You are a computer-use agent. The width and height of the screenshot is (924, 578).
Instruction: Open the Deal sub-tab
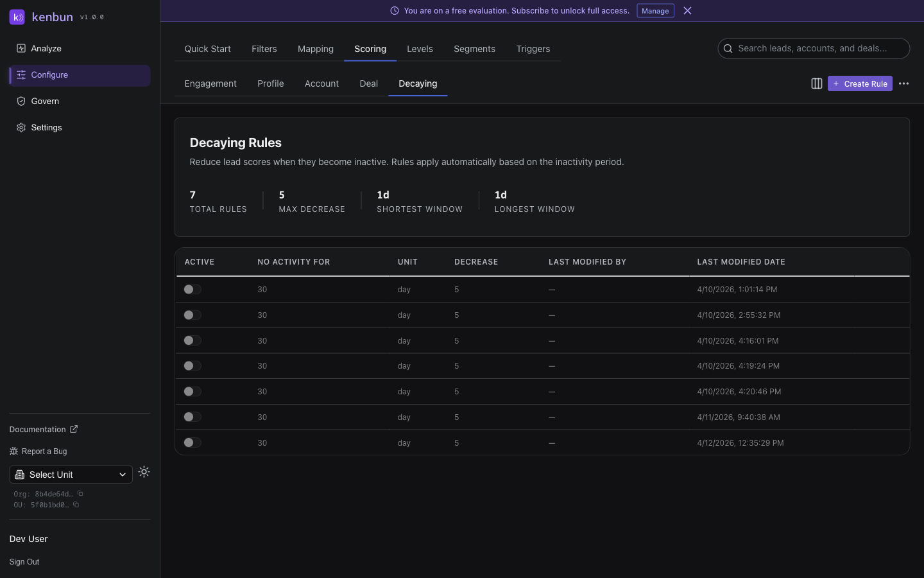pyautogui.click(x=369, y=83)
